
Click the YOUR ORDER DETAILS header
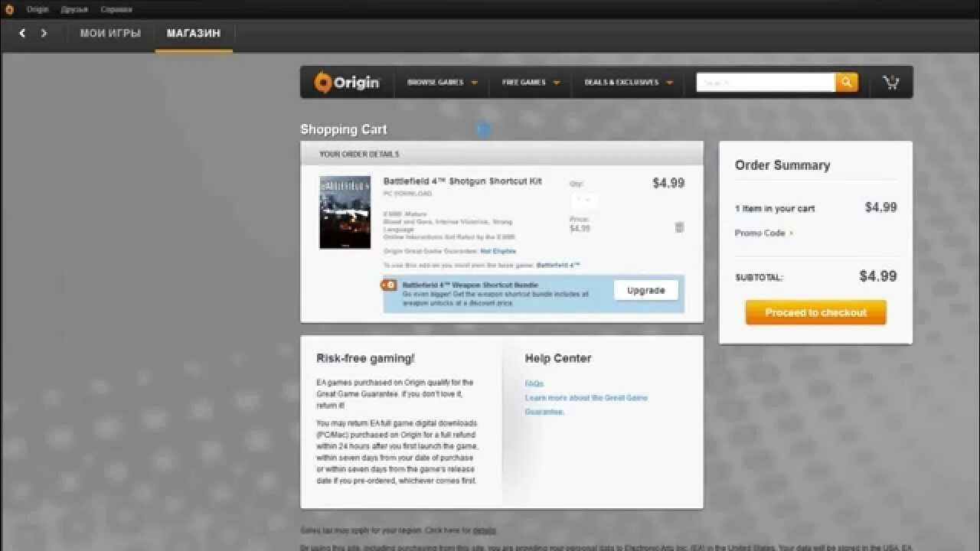tap(358, 154)
